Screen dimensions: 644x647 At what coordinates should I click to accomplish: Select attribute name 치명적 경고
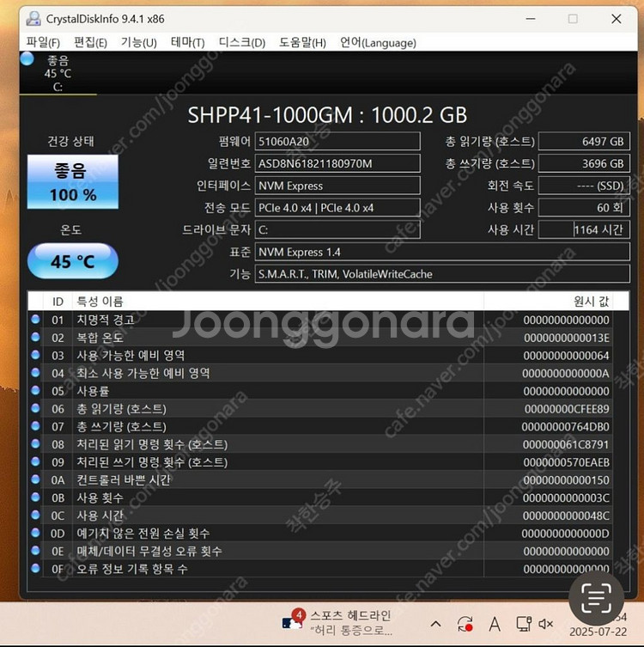106,320
